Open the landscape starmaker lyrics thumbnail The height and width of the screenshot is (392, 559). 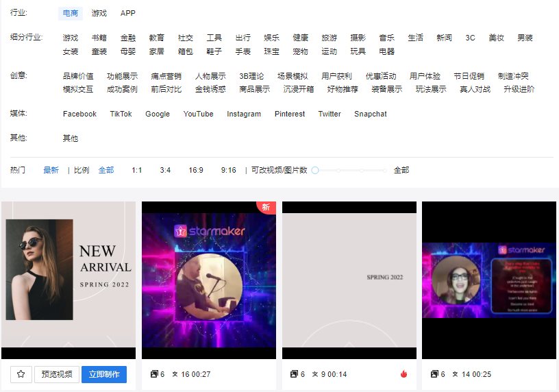[x=489, y=280]
